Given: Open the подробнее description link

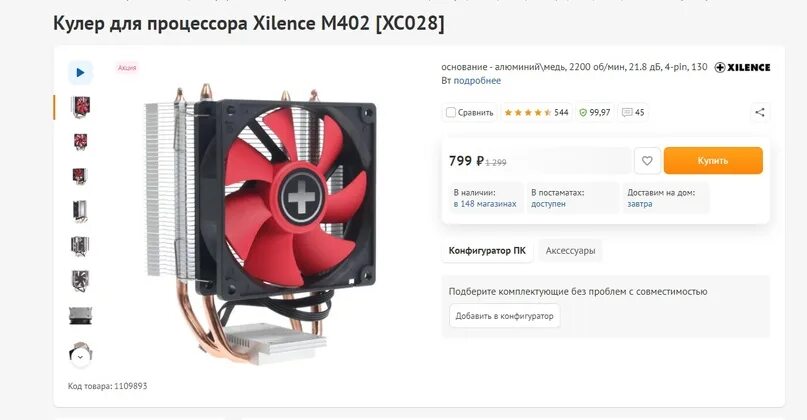Looking at the screenshot, I should point(477,80).
